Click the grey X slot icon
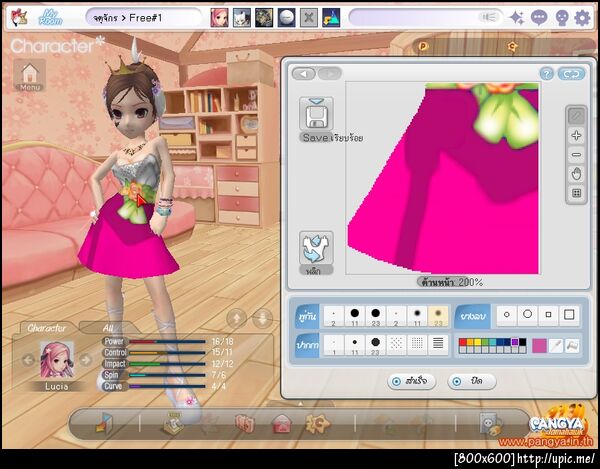This screenshot has height=469, width=600. coord(309,18)
